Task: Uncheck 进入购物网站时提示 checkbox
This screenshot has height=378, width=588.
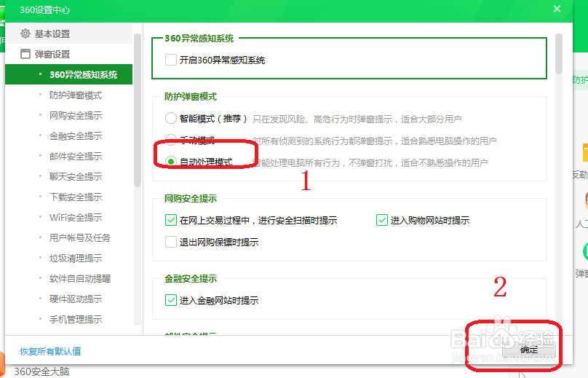Action: (x=382, y=220)
